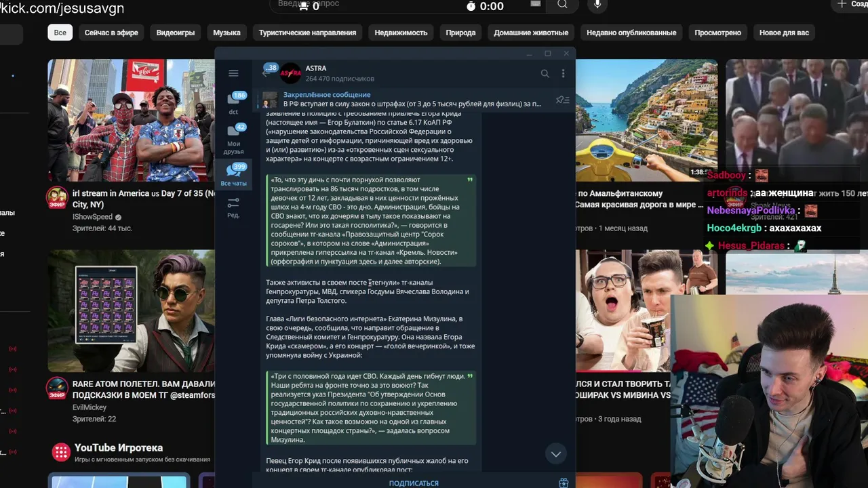This screenshot has width=868, height=488.
Task: Open the ASTRA channel three-dot menu
Action: point(563,73)
